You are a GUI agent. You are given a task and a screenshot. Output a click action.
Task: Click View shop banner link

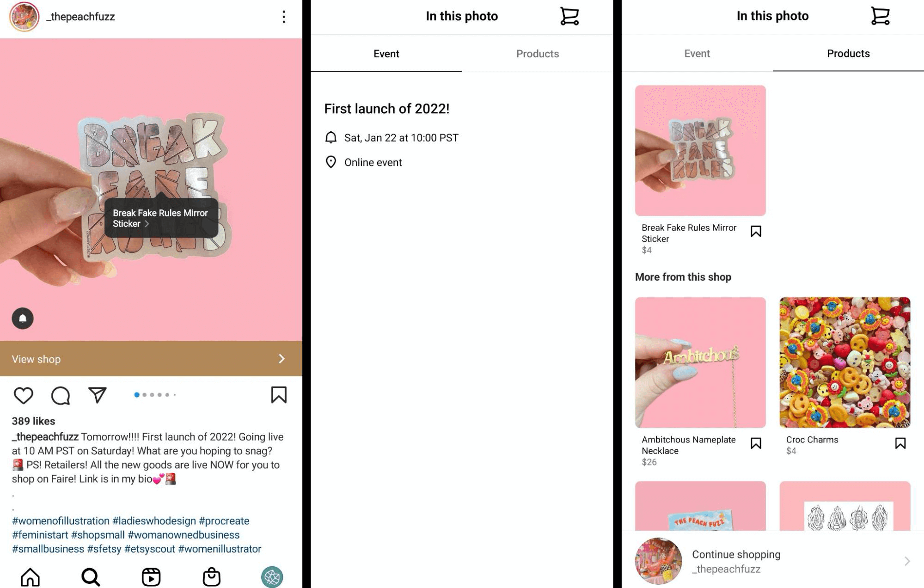point(151,358)
